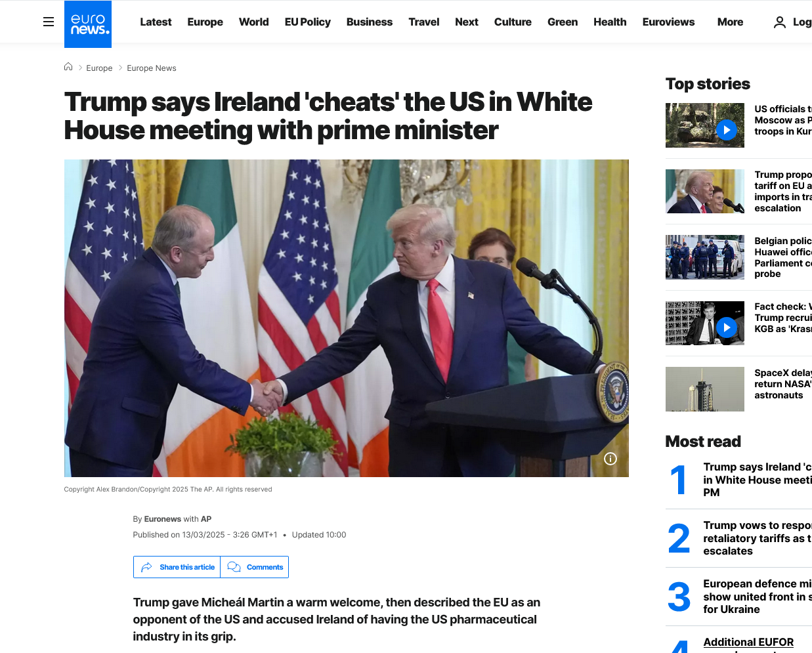Image resolution: width=812 pixels, height=653 pixels.
Task: Go to the Green section
Action: click(563, 22)
